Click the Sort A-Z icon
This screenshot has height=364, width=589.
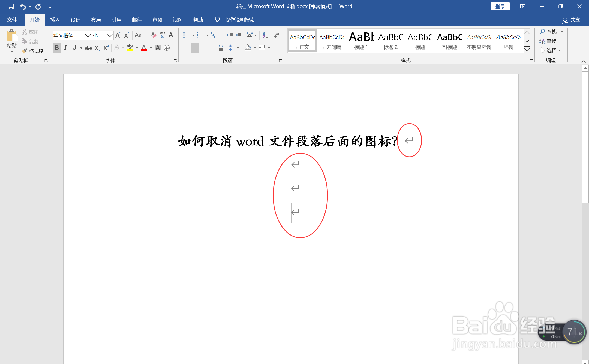(265, 35)
